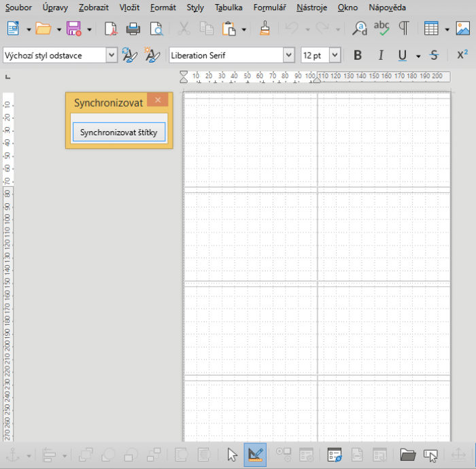
Task: Open the Styly menu
Action: [195, 7]
